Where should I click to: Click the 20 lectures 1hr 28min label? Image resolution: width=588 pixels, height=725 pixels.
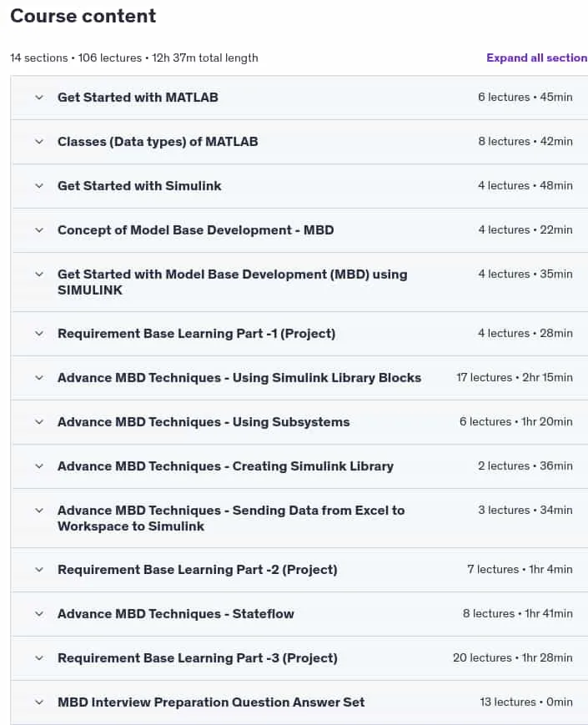513,657
